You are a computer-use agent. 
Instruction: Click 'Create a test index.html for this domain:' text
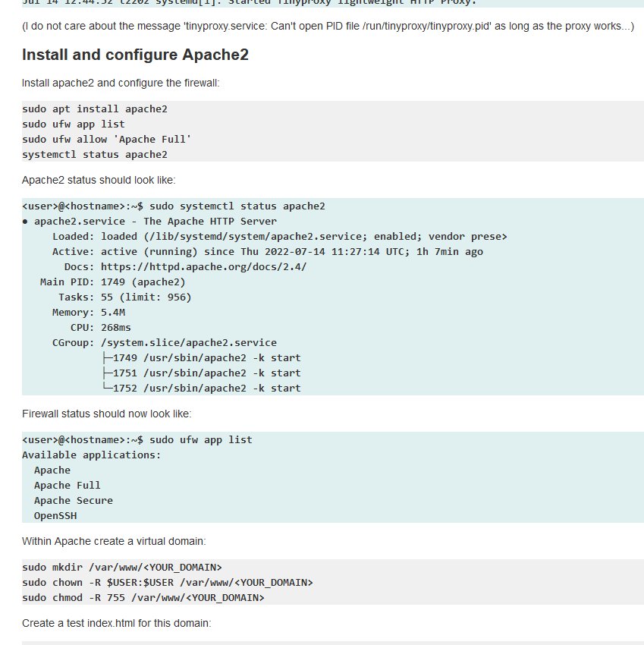click(x=116, y=623)
